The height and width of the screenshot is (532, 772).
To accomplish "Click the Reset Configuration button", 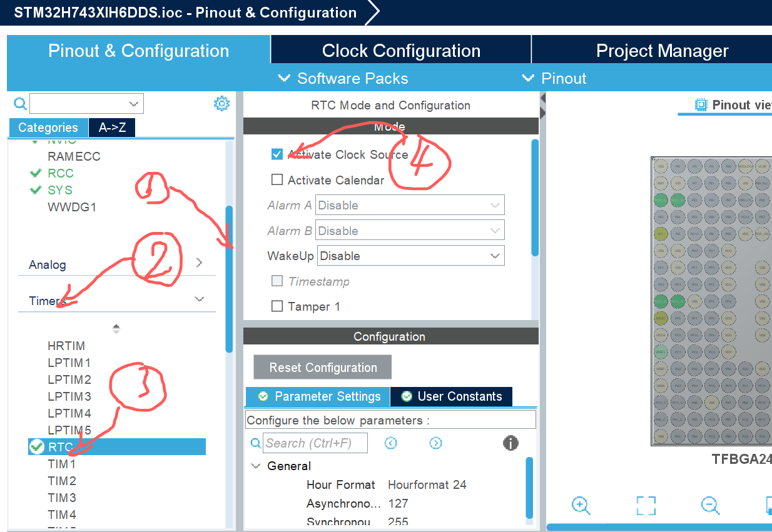I will click(x=323, y=368).
